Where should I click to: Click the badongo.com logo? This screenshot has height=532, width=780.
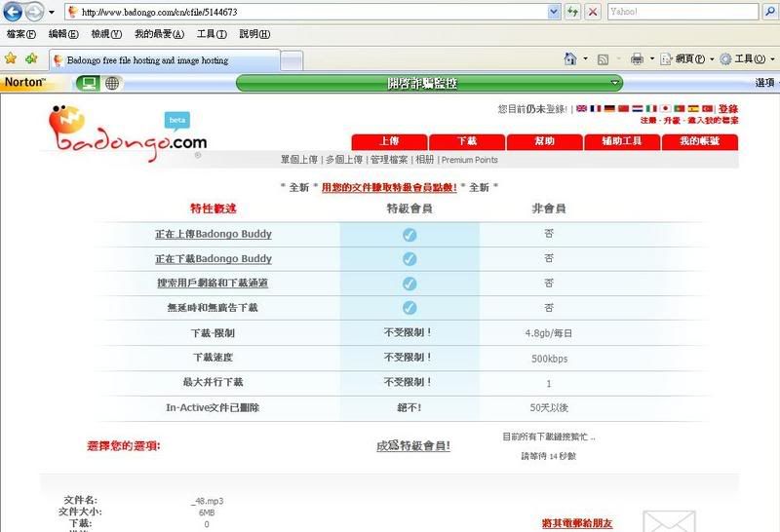128,133
